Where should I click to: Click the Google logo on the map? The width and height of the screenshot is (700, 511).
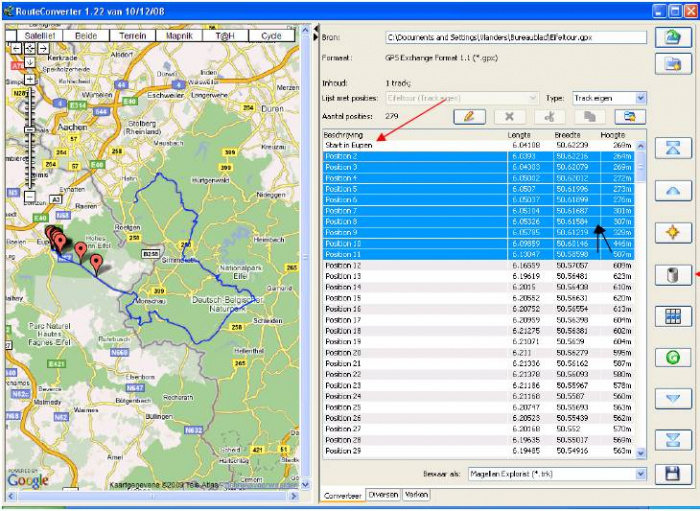(28, 480)
